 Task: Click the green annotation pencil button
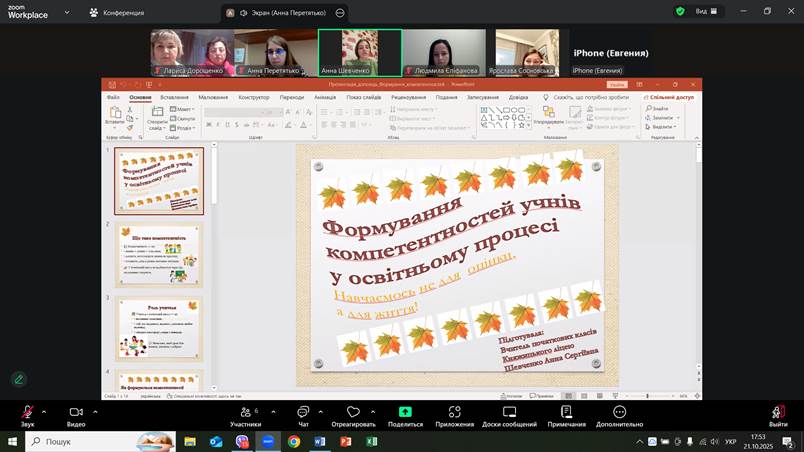click(19, 379)
